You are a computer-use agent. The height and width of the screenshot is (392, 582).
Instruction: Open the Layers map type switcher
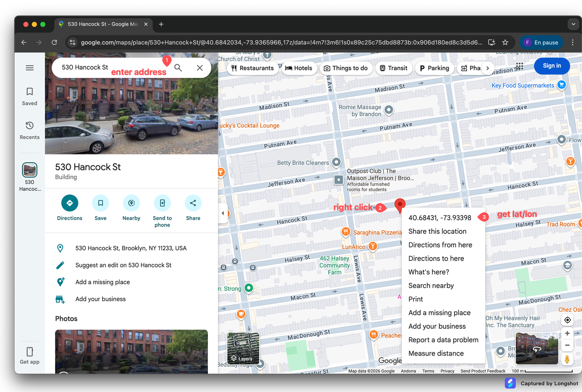coord(243,348)
